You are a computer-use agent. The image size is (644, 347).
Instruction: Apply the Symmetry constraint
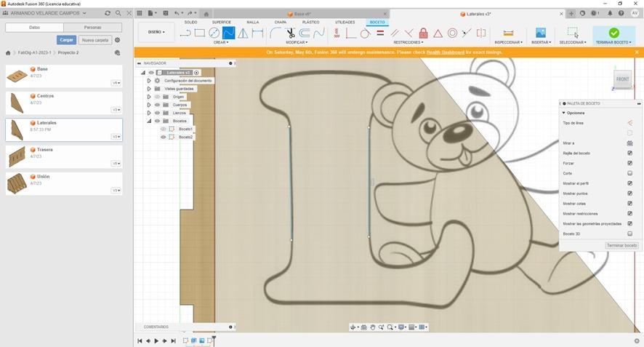(x=481, y=33)
